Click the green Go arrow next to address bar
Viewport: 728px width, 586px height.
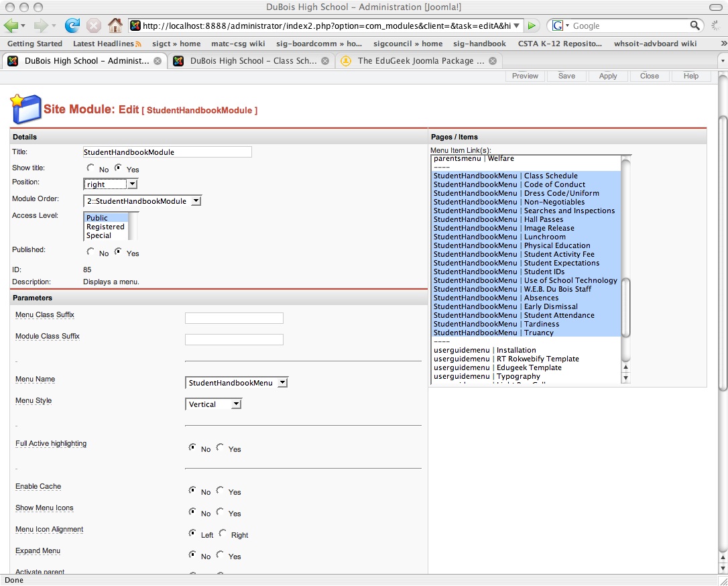[x=532, y=25]
